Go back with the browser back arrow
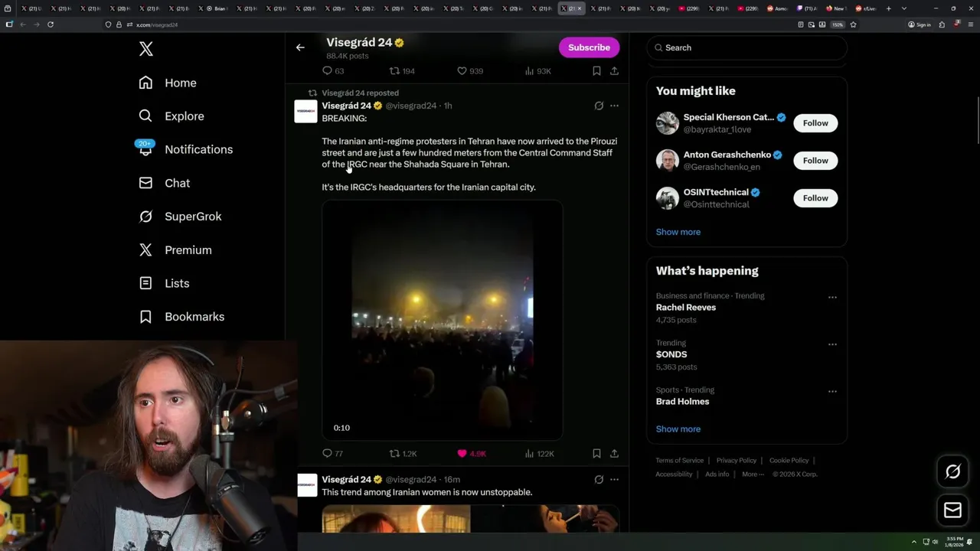Viewport: 980px width, 551px height. click(x=22, y=24)
